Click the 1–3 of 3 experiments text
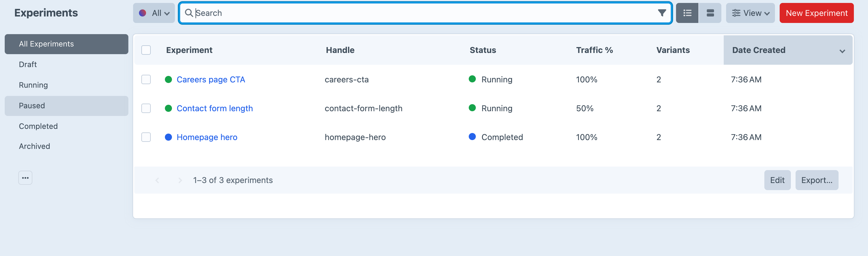868x256 pixels. (233, 180)
